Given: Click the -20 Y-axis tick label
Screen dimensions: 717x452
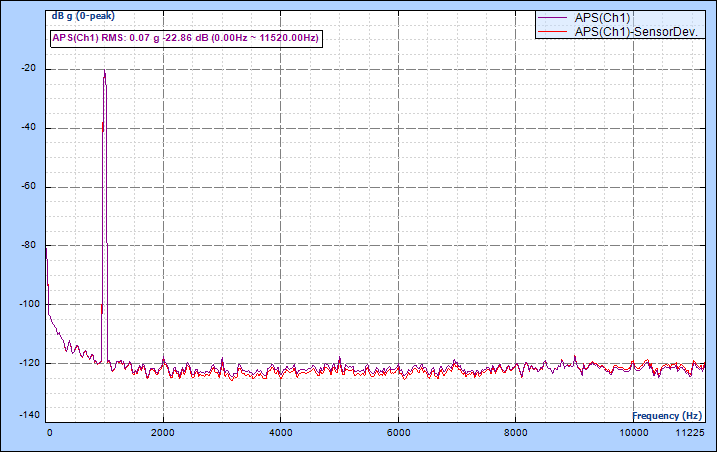Looking at the screenshot, I should (28, 68).
